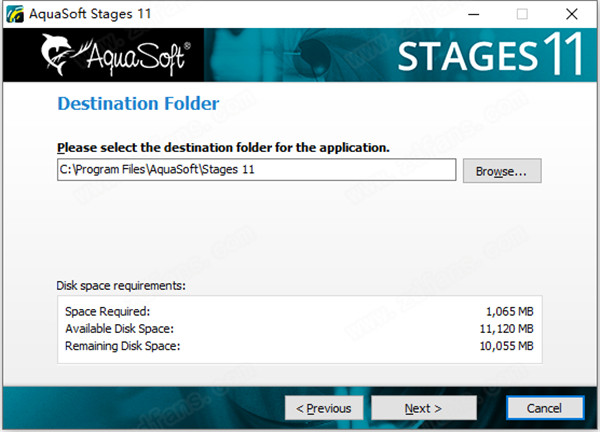Click the '11,120 MB' value

[506, 328]
